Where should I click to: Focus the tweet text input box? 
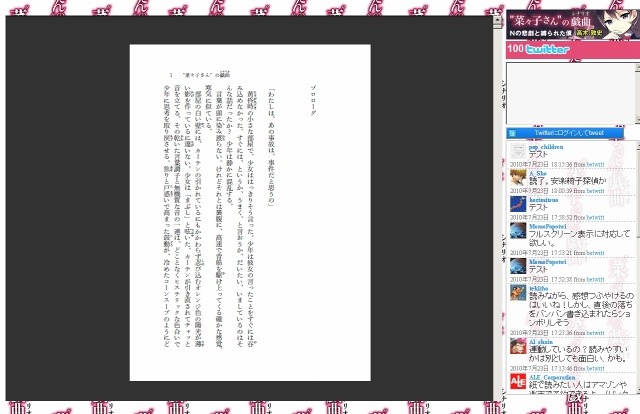tap(571, 93)
